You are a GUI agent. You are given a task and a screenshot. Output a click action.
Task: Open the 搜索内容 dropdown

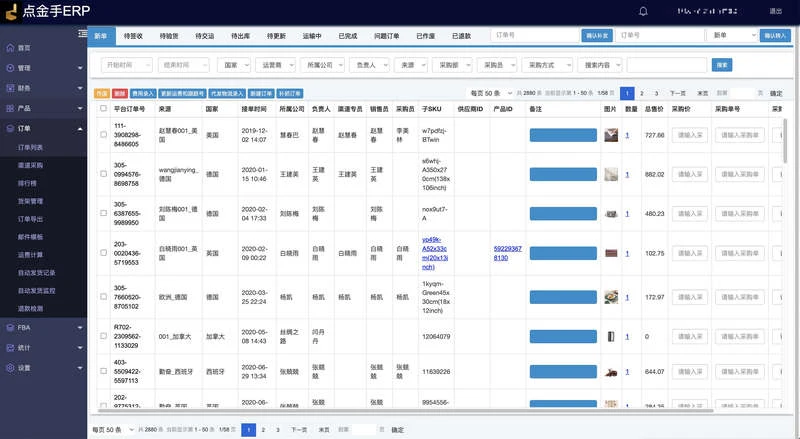pyautogui.click(x=600, y=65)
